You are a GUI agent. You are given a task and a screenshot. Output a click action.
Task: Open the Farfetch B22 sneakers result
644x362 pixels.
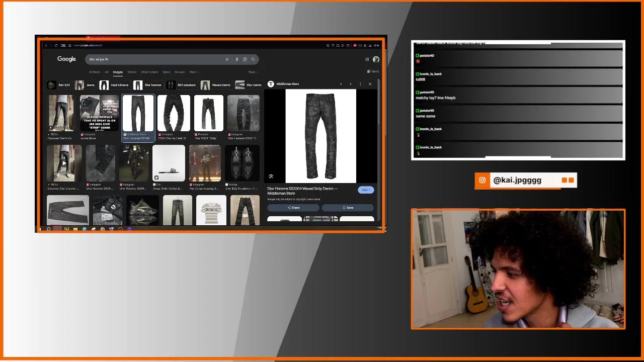pos(243,163)
